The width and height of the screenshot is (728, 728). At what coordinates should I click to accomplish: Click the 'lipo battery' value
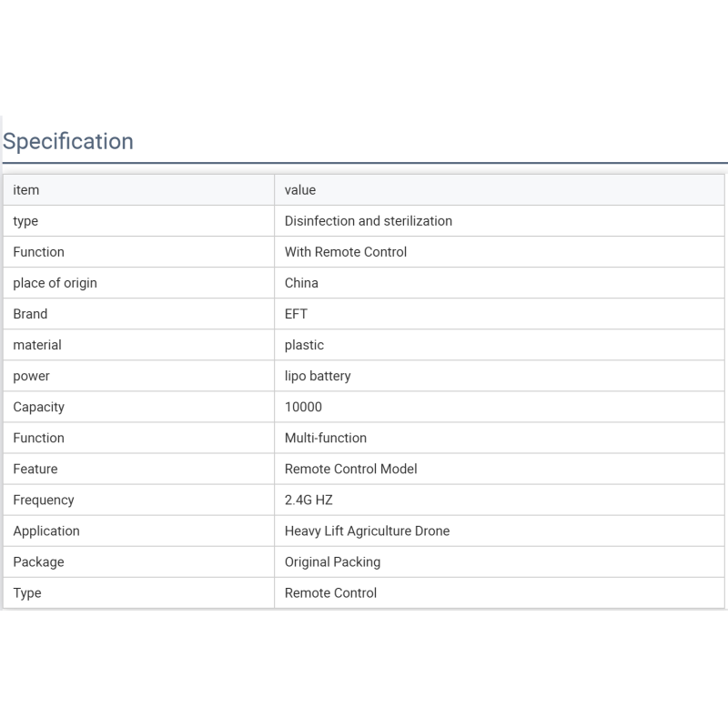pos(318,376)
